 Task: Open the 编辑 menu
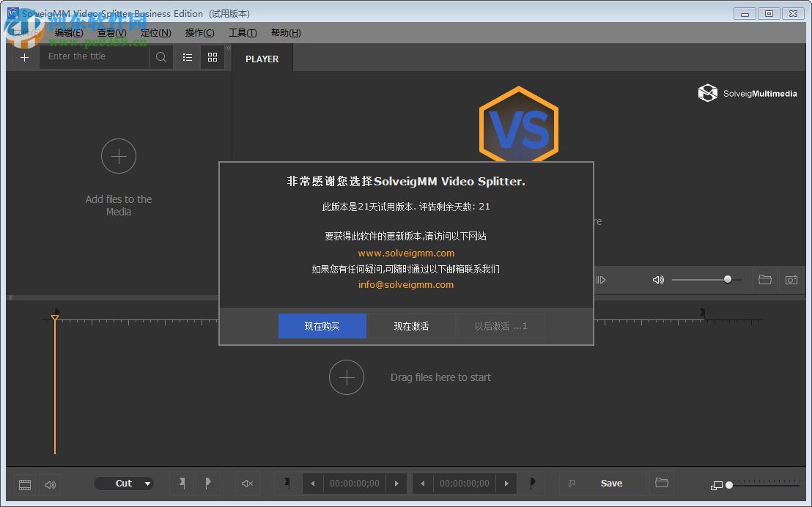[68, 32]
